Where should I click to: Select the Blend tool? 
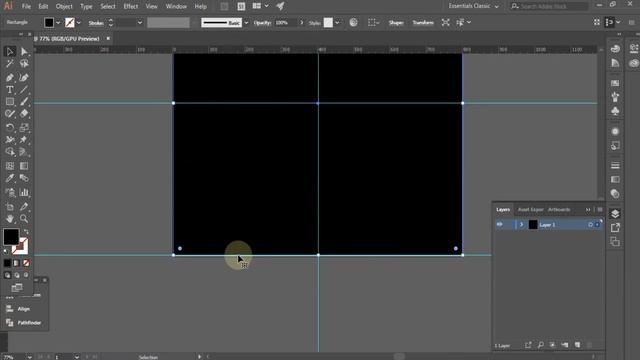pos(24,178)
